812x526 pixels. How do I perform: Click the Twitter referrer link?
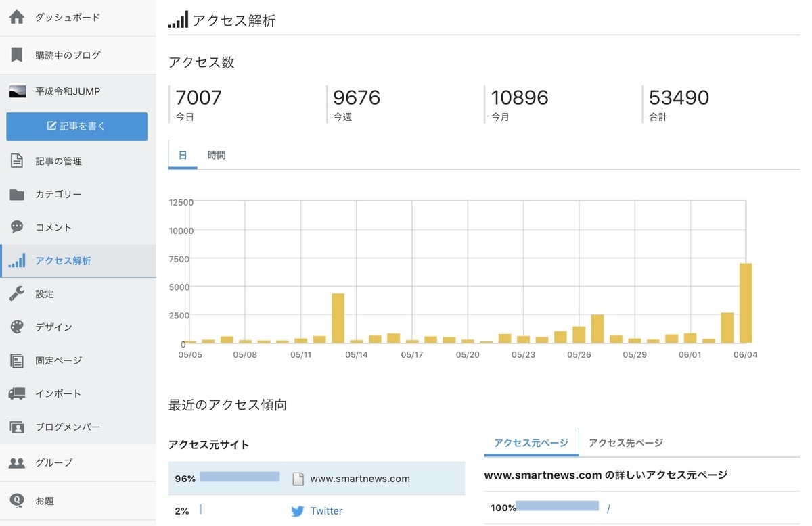coord(326,511)
